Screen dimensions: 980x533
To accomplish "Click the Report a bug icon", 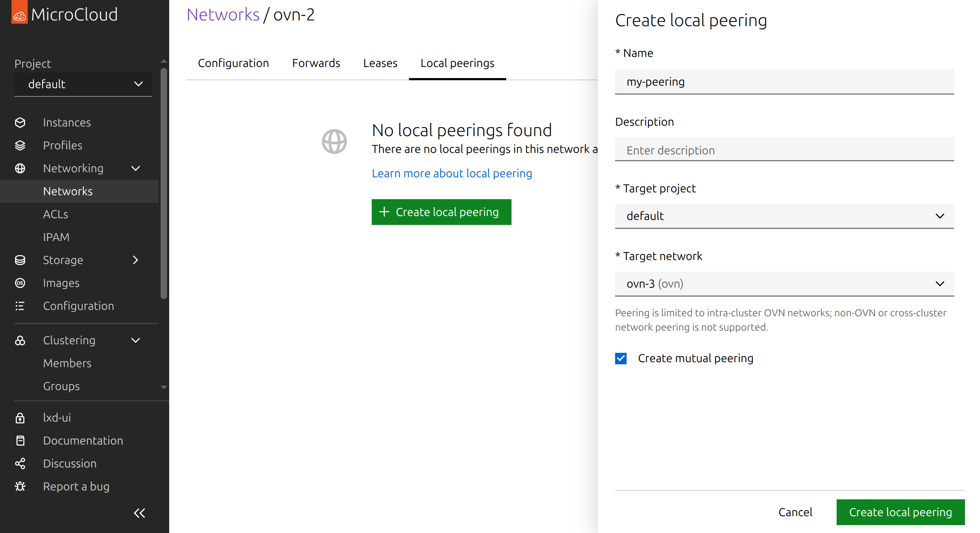I will click(20, 486).
